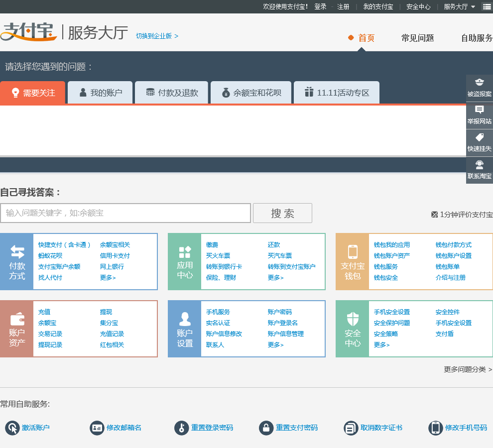Open 介绍与注册 link
Screen dimensions: 493x448
(451, 278)
